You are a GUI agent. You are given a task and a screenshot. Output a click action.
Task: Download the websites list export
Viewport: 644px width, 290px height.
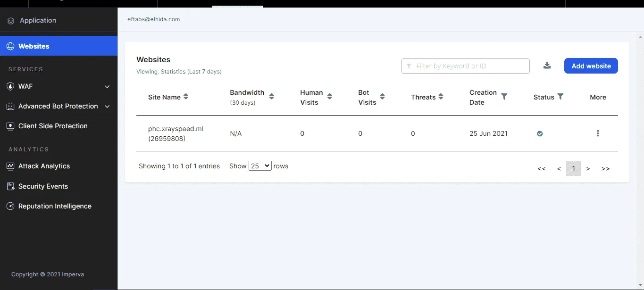(x=547, y=66)
